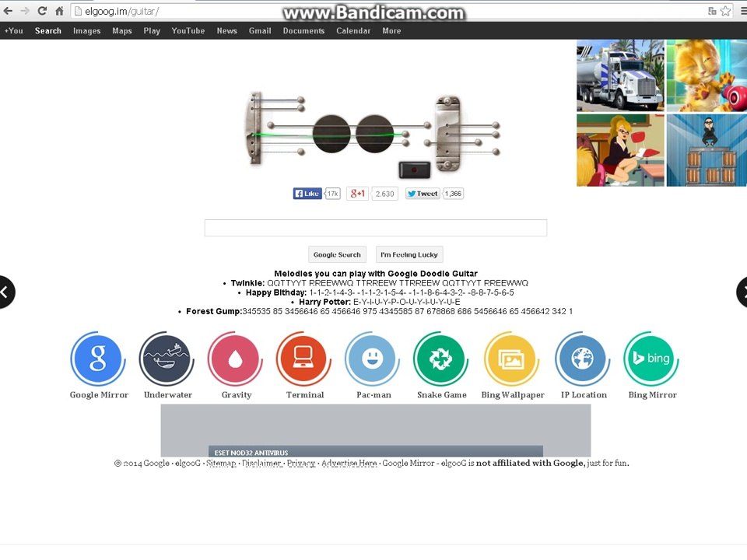Screen dimensions: 747x560
Task: Show next slide with right arrow
Action: [x=742, y=292]
